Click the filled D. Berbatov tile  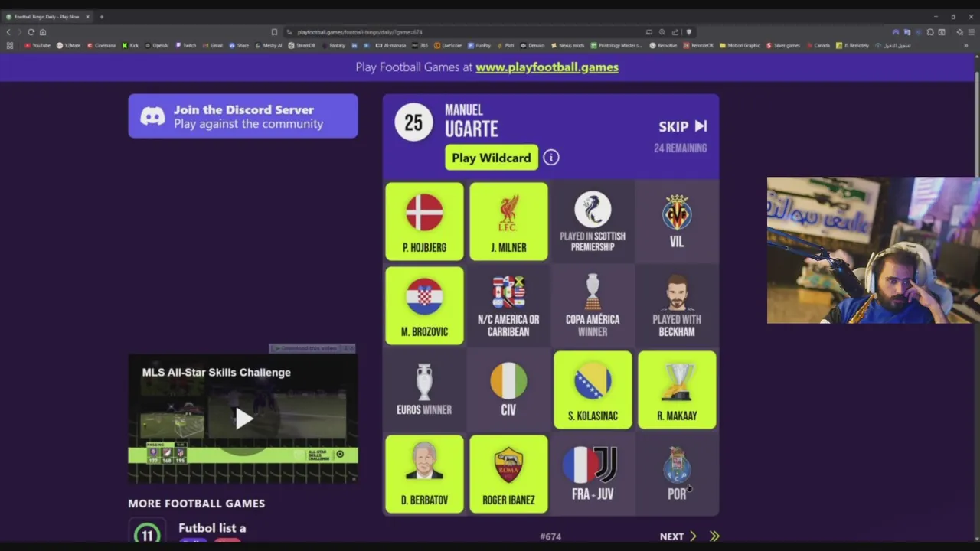tap(424, 474)
